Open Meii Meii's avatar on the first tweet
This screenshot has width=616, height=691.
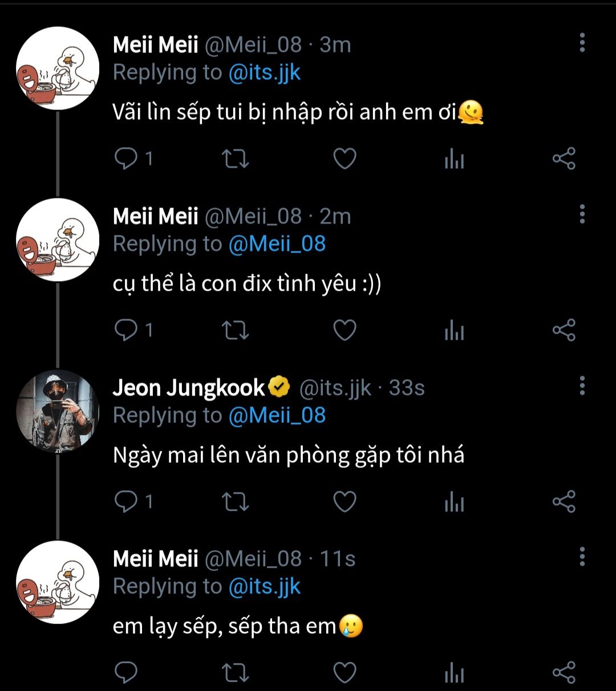[x=58, y=68]
